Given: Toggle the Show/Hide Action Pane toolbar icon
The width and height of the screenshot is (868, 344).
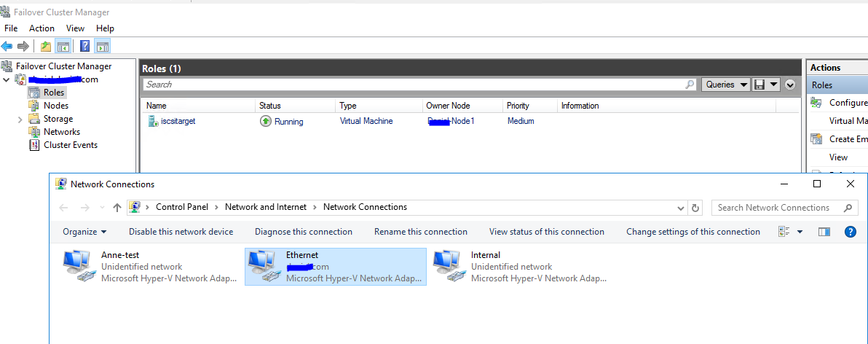Looking at the screenshot, I should (x=103, y=46).
